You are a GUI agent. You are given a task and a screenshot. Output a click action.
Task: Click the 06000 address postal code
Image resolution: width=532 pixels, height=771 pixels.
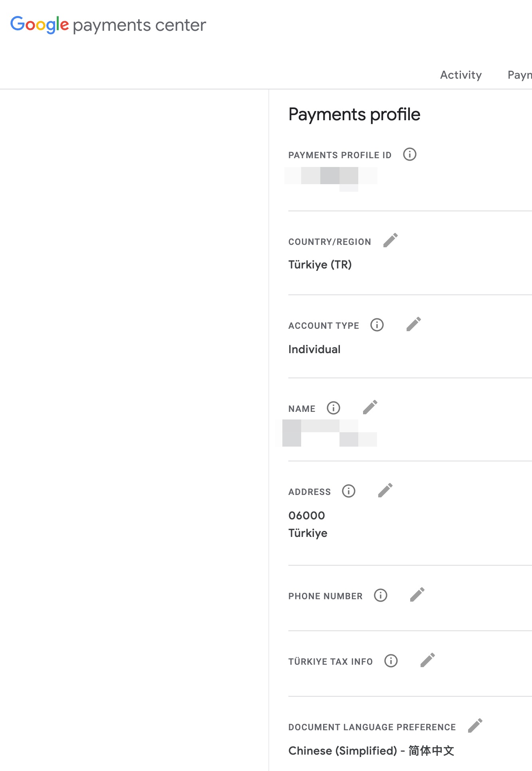click(307, 516)
